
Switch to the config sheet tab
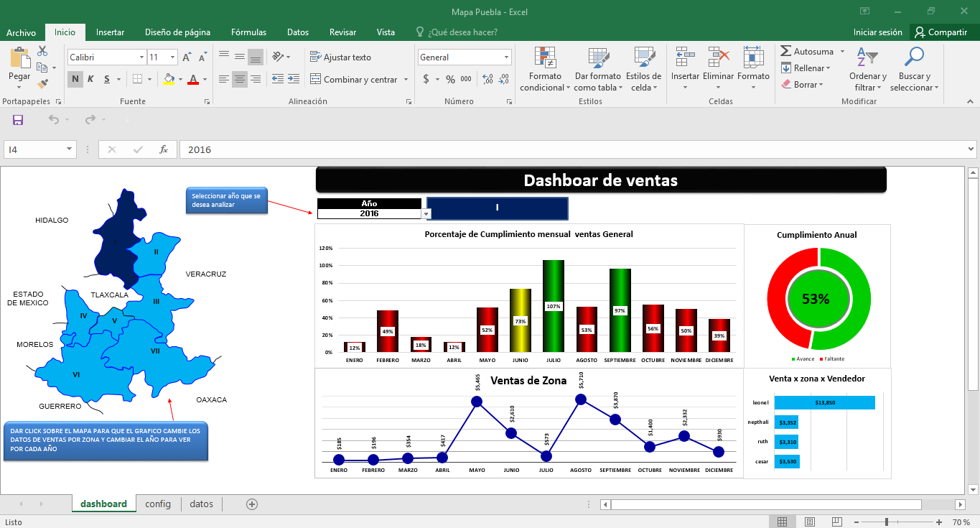pos(158,504)
